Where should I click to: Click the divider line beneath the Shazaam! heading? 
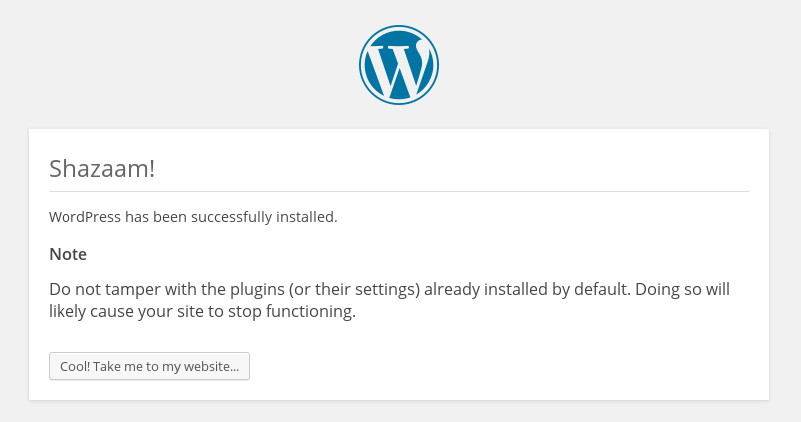399,192
